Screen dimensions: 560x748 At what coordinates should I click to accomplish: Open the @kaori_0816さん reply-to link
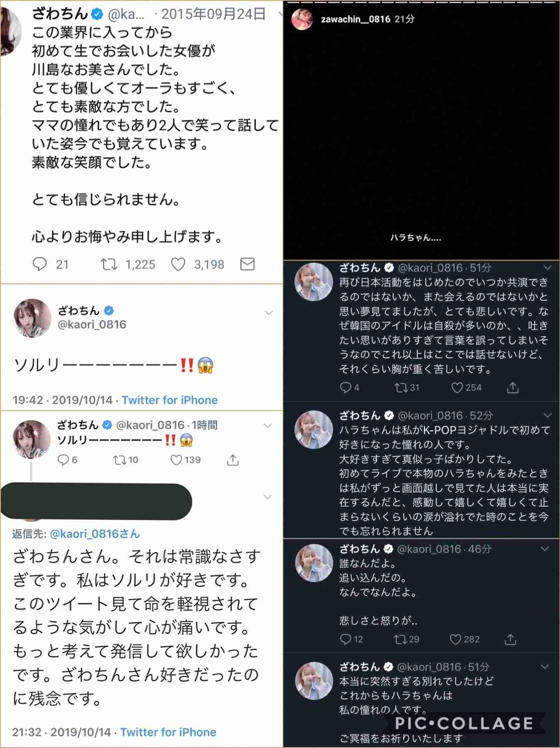coord(95,534)
